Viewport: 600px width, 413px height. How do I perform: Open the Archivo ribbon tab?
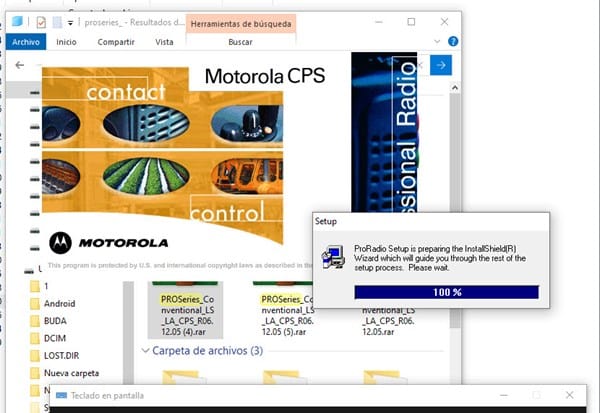[x=26, y=42]
